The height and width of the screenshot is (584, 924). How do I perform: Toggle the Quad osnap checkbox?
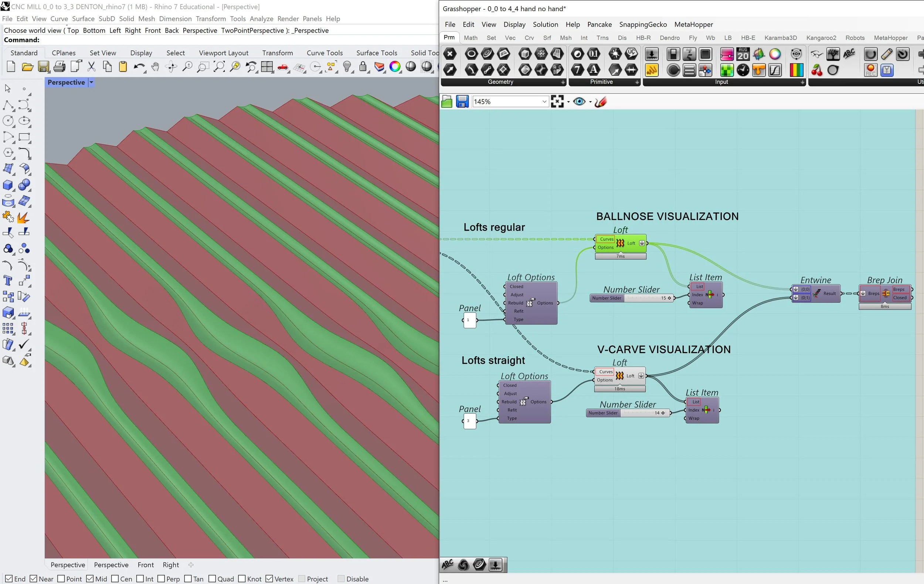click(x=212, y=578)
